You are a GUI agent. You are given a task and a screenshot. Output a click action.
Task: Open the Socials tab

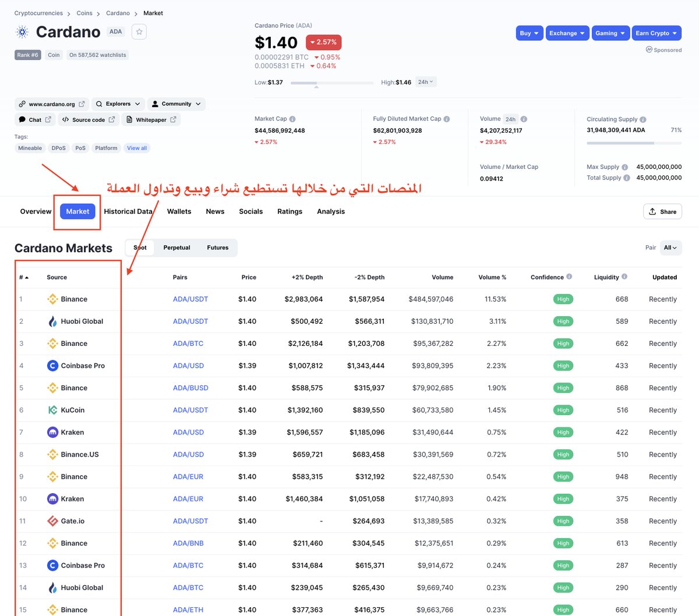[251, 211]
